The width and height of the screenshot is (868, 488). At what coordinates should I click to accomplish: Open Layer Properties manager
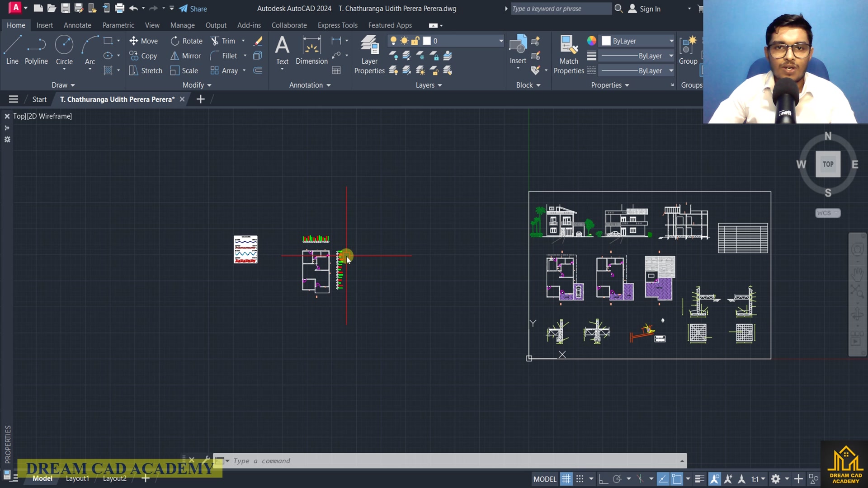(x=369, y=54)
